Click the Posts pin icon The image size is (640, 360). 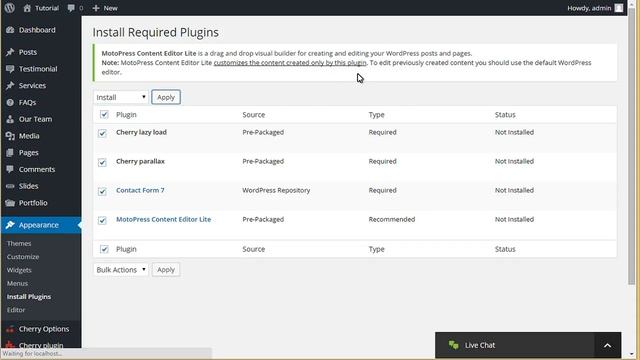click(x=10, y=52)
